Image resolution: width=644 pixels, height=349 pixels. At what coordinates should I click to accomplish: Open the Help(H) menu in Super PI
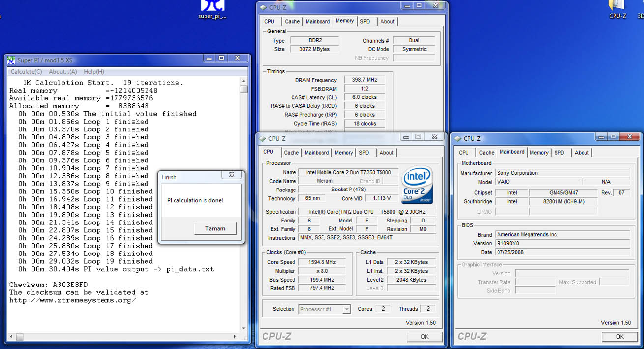93,72
